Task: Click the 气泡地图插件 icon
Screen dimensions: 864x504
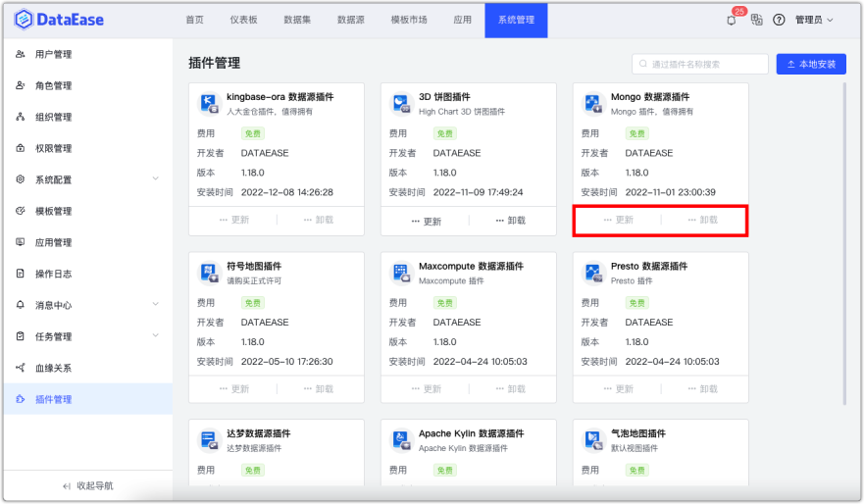Action: (593, 440)
